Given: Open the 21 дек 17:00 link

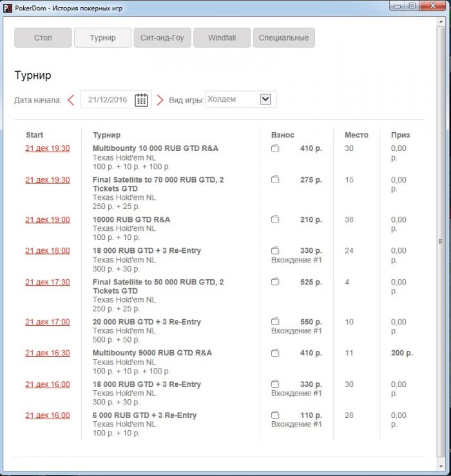Looking at the screenshot, I should [48, 322].
